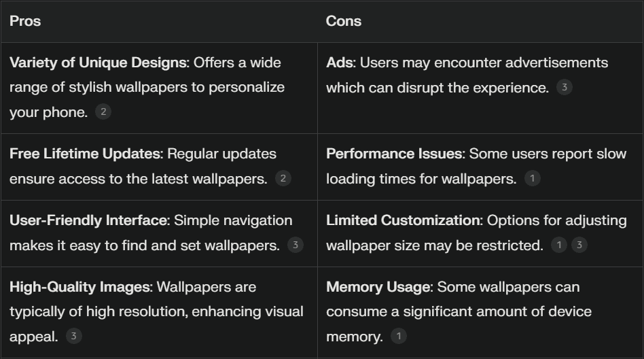The width and height of the screenshot is (644, 359).
Task: Click the Ads bold label
Action: (341, 63)
